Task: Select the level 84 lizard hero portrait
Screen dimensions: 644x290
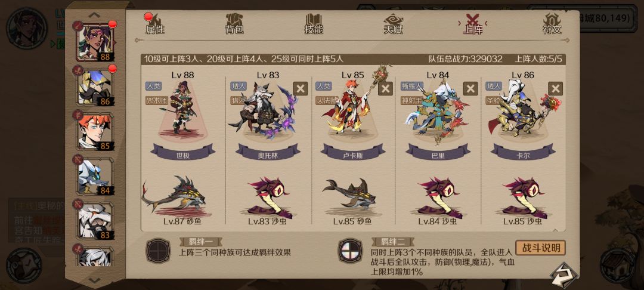Action: (x=95, y=176)
